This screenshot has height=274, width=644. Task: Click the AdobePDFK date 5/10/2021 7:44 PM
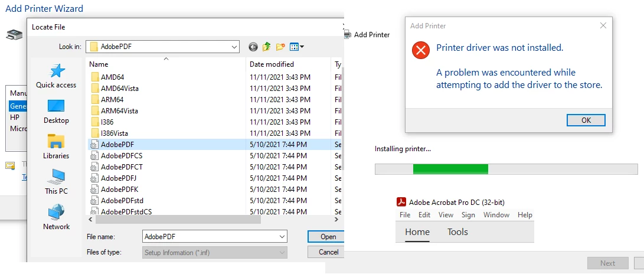(x=279, y=190)
